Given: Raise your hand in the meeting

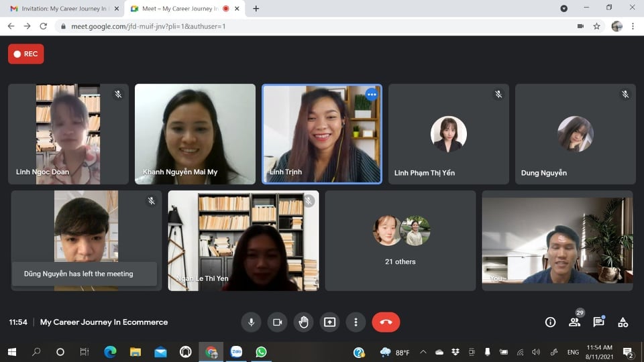Looking at the screenshot, I should click(303, 322).
